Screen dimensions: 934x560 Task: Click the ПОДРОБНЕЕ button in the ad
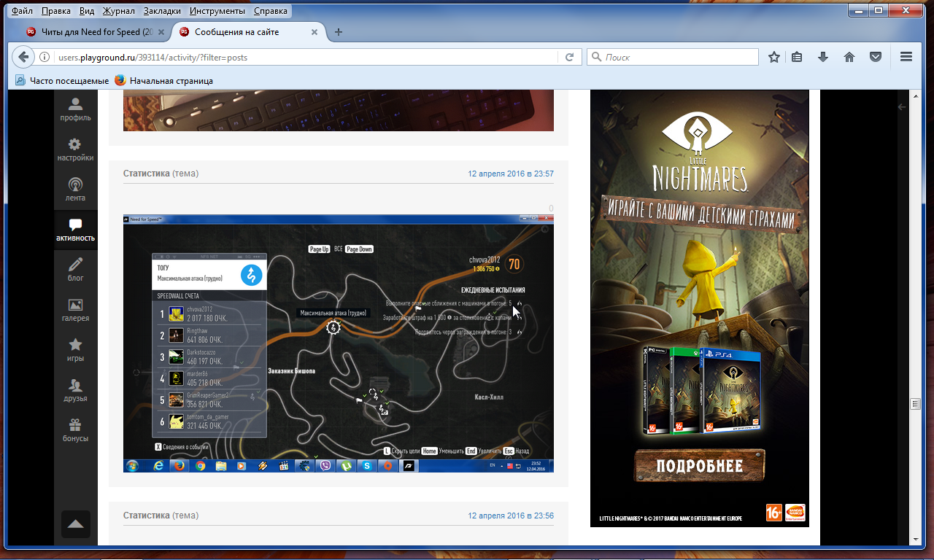[700, 466]
